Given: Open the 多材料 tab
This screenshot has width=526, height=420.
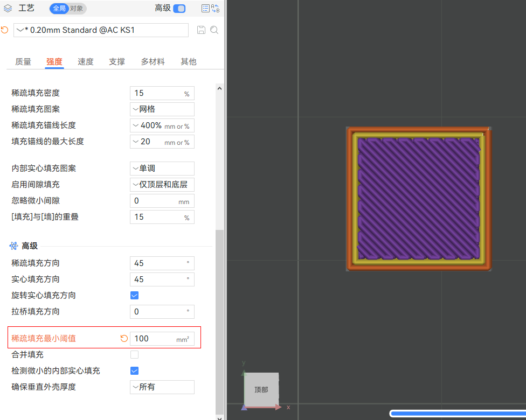Looking at the screenshot, I should pos(153,62).
